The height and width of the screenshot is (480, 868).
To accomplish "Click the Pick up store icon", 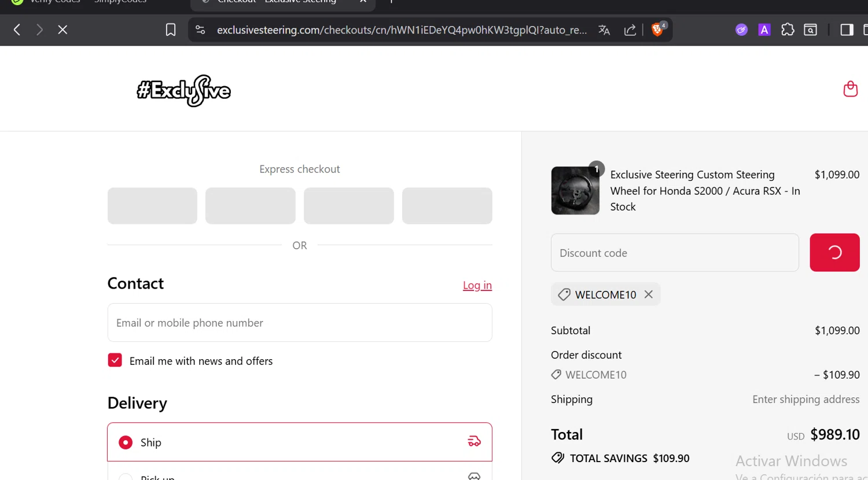I will (x=474, y=477).
